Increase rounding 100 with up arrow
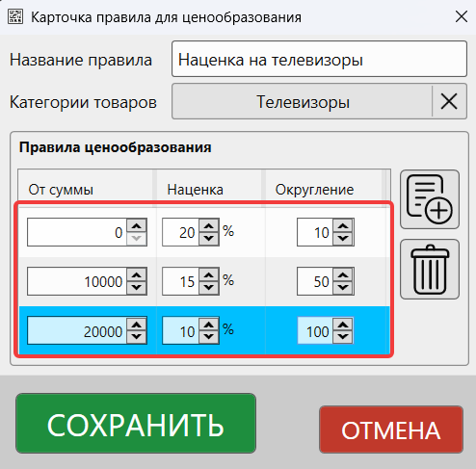The height and width of the screenshot is (469, 476). (x=343, y=324)
